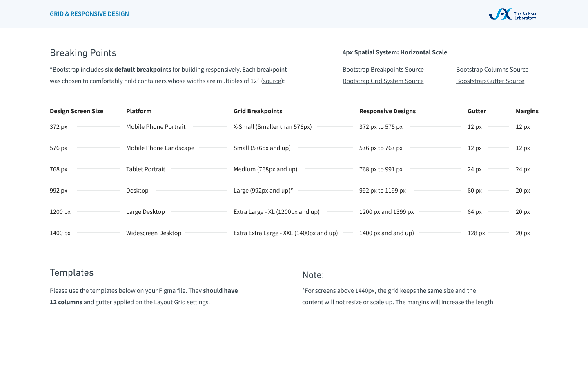Open Bootstrap Grid System Source link
588x368 pixels.
pos(383,81)
